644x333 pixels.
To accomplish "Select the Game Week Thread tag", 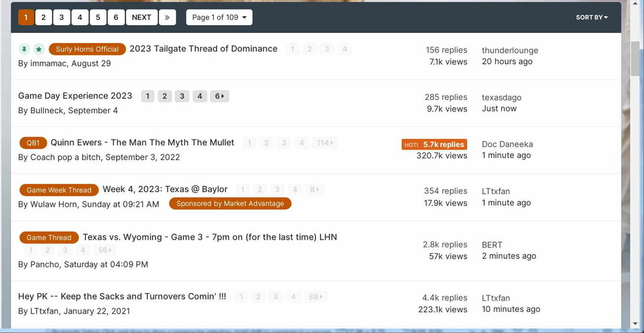I will [x=59, y=190].
